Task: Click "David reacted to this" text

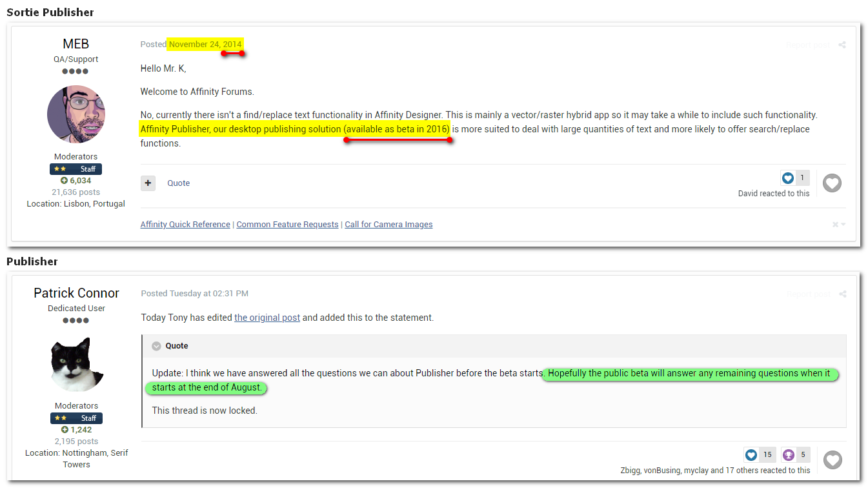Action: (x=774, y=194)
